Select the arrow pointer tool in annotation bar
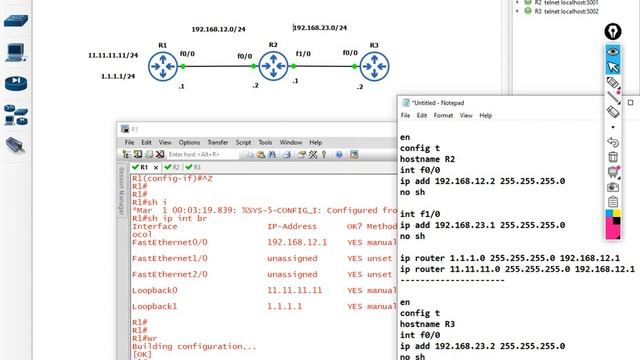Image resolution: width=640 pixels, height=360 pixels. (x=613, y=67)
